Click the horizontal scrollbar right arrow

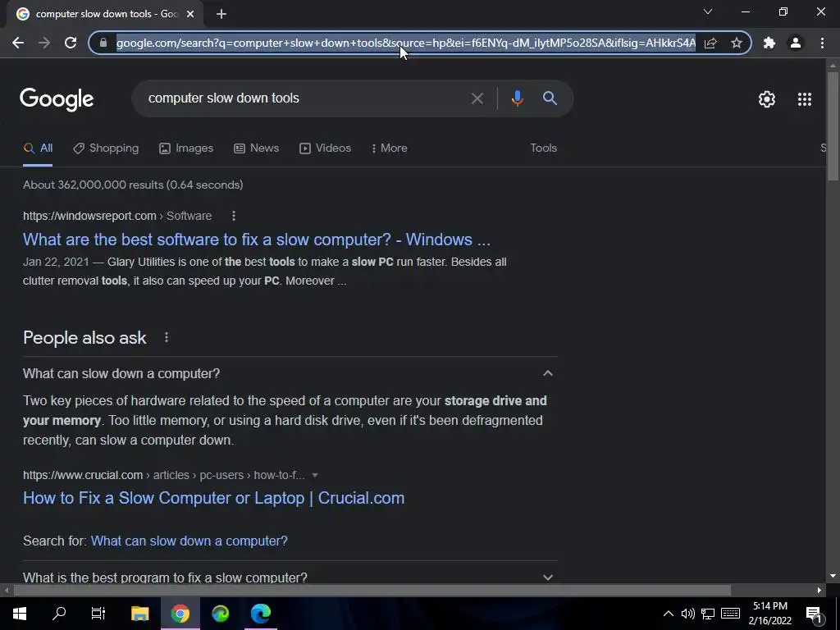tap(819, 591)
